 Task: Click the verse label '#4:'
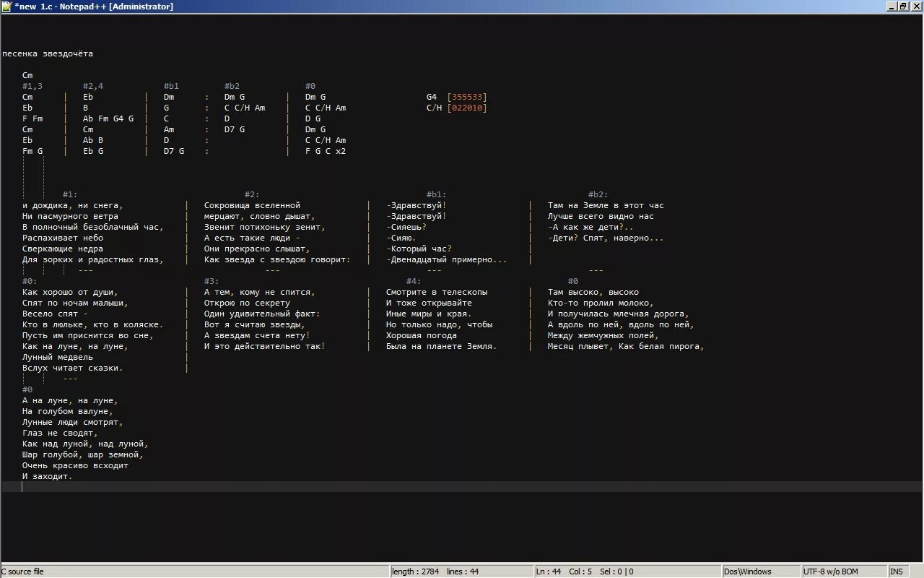414,281
